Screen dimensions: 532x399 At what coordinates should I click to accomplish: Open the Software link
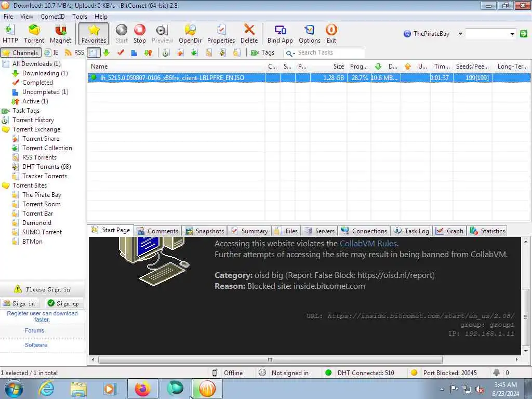(x=36, y=345)
